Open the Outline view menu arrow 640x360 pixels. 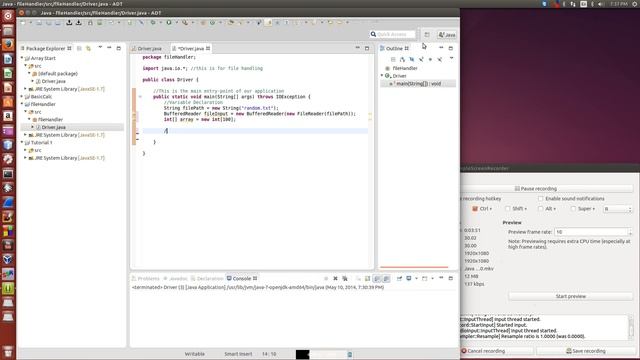pos(451,59)
